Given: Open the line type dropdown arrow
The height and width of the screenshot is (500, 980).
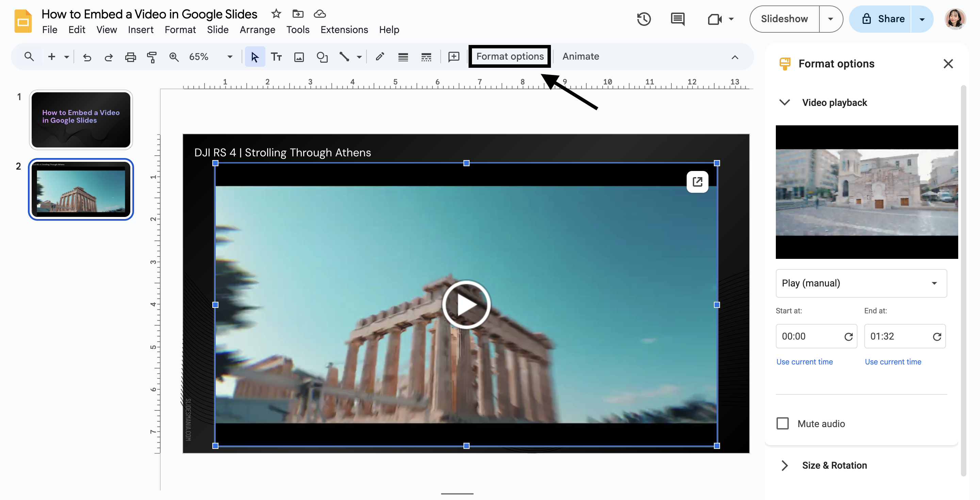Looking at the screenshot, I should click(x=359, y=57).
